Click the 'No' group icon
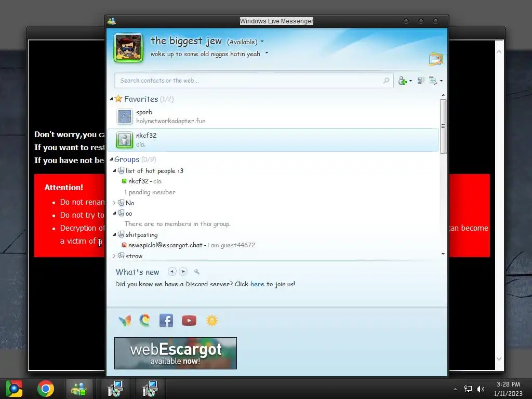 coord(121,203)
